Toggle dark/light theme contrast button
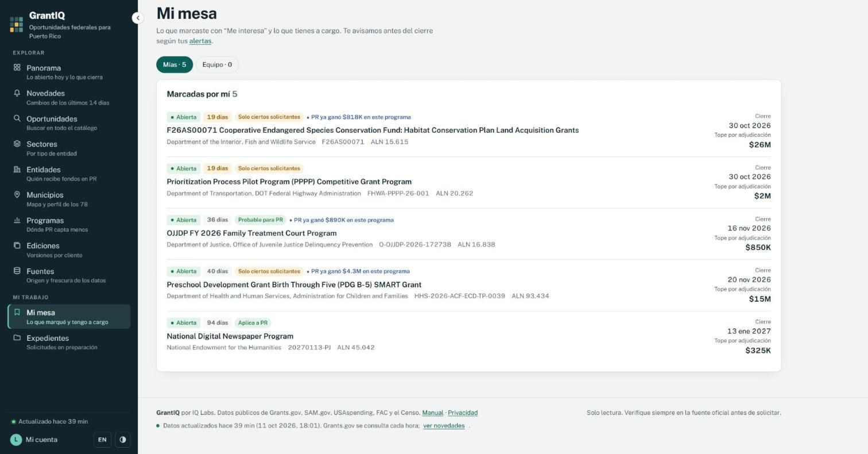 pos(123,440)
